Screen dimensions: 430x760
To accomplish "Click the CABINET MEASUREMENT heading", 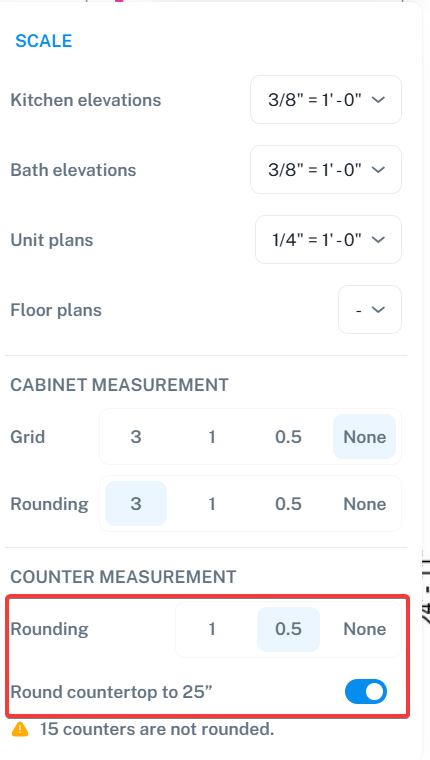I will click(119, 385).
